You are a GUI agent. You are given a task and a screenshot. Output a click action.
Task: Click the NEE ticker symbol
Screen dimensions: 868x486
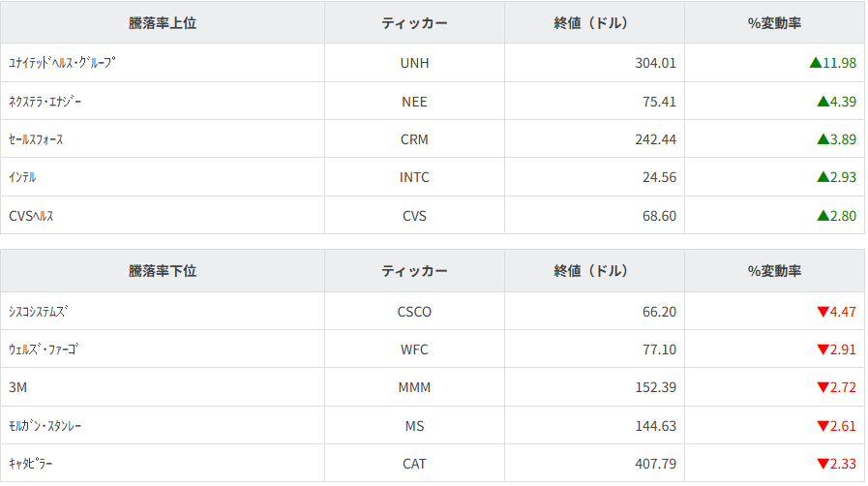click(414, 101)
